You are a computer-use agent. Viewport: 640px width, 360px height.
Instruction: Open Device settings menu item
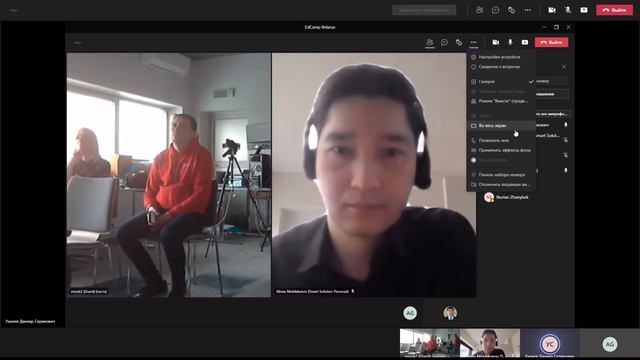click(x=501, y=57)
